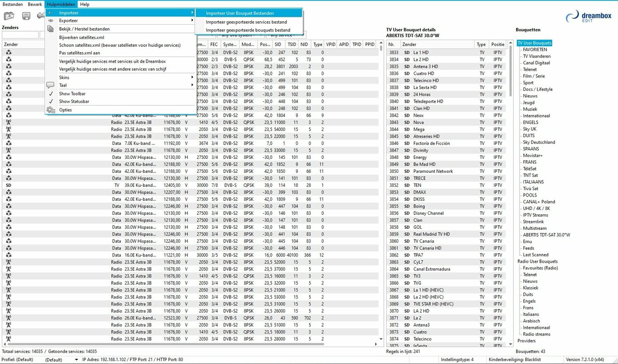Viewport: 618px width, 364px height.
Task: Click the Bekijk / Herstel bestanden icon
Action: click(x=51, y=29)
